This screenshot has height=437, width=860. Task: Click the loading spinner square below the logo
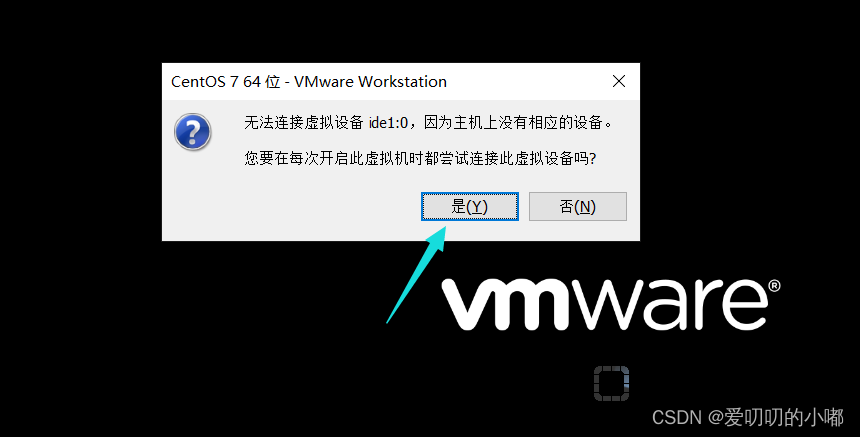point(612,383)
